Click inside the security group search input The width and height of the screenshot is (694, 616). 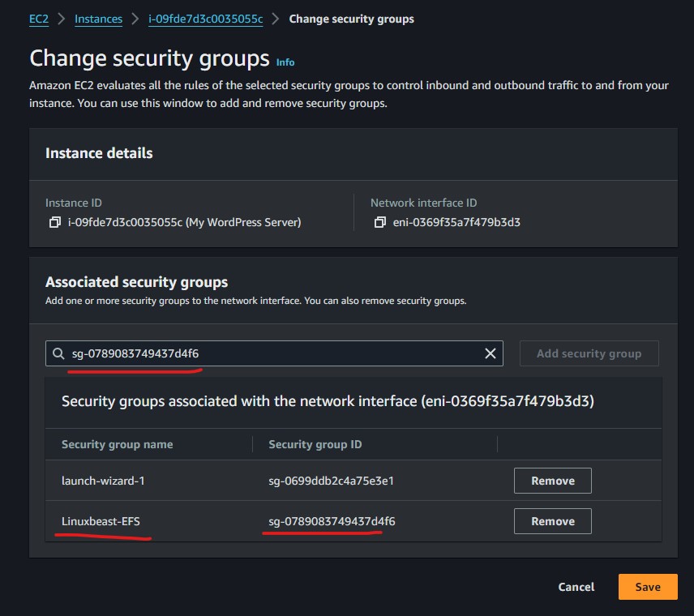point(243,353)
